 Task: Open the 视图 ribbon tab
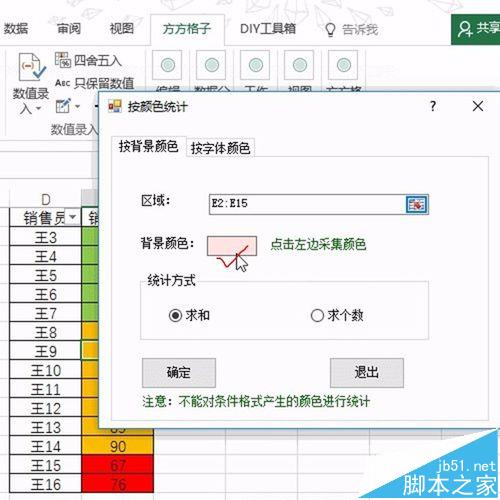122,29
